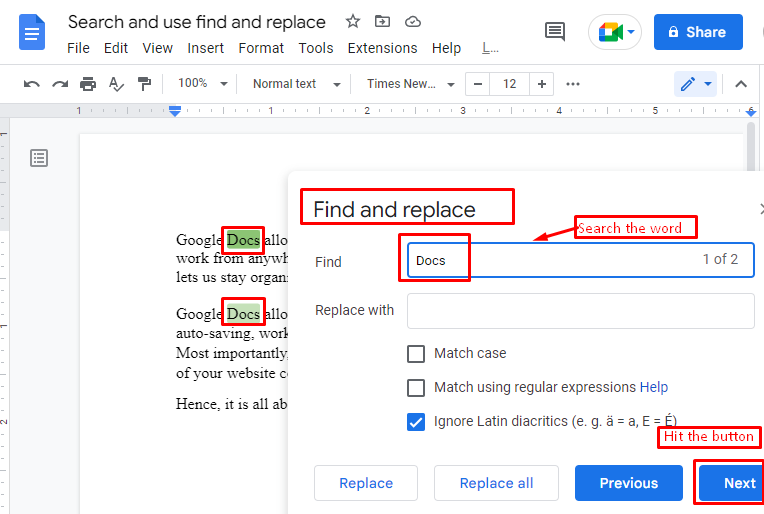Open the File menu
764x514 pixels.
point(78,48)
